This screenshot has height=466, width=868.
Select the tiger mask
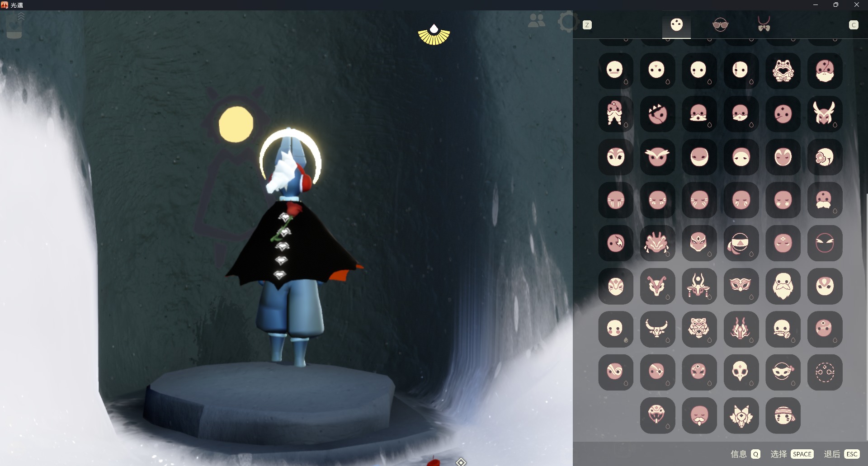click(x=699, y=329)
